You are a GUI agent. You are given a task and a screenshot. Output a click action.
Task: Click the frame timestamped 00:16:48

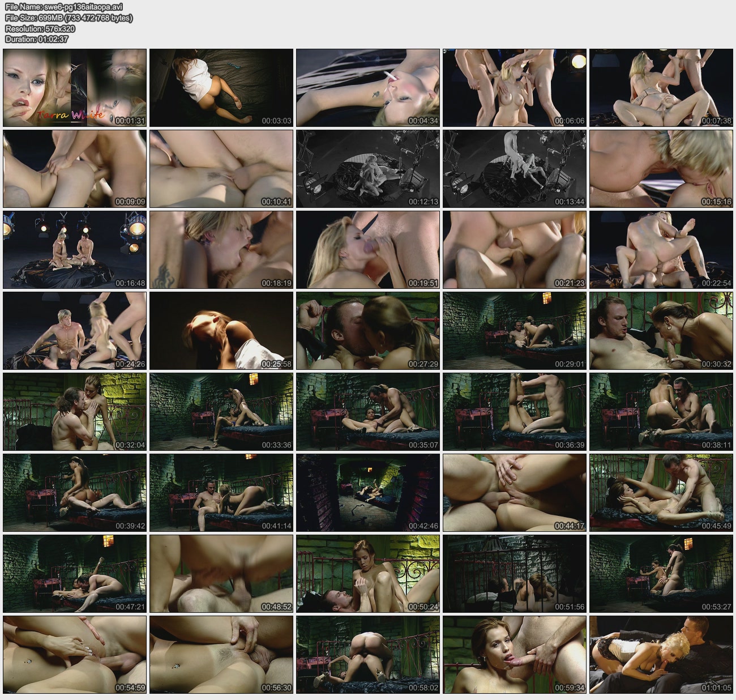pos(75,250)
